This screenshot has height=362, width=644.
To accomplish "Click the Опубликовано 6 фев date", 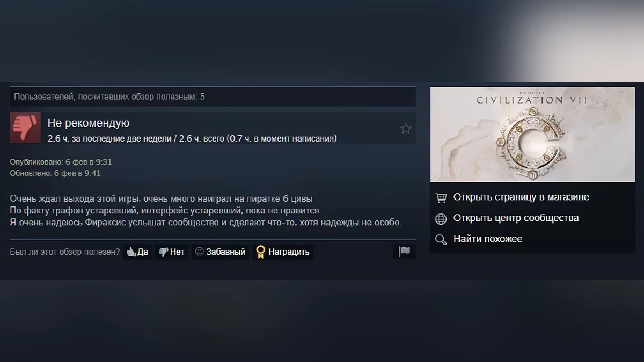I will click(61, 161).
